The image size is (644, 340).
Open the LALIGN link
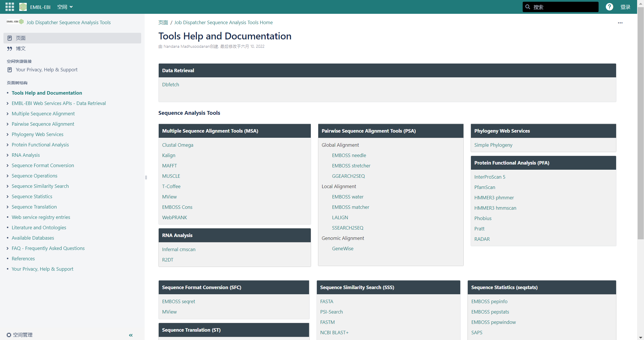coord(340,217)
